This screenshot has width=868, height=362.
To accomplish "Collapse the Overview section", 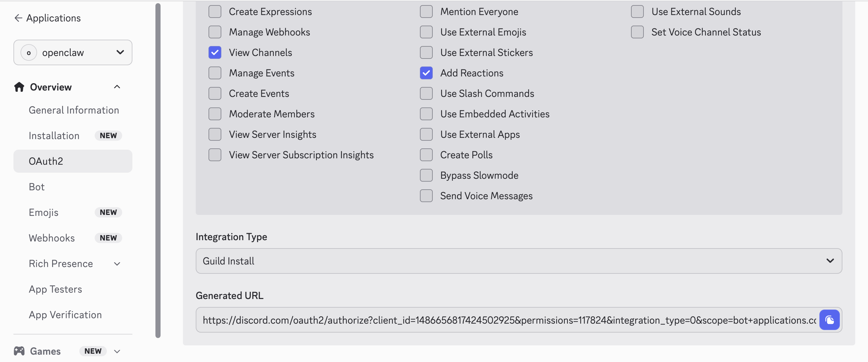I will point(117,87).
